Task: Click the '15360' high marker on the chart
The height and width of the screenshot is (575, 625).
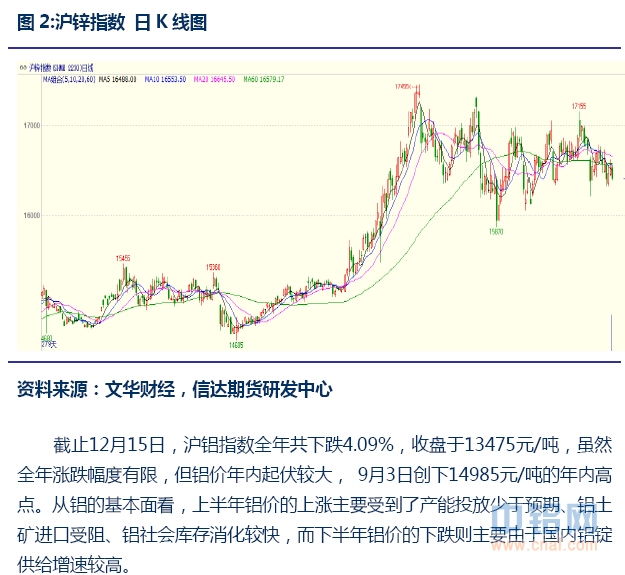Action: 213,267
